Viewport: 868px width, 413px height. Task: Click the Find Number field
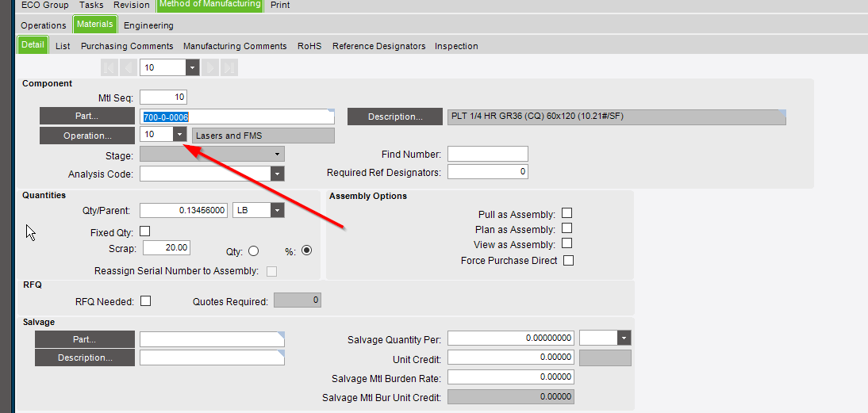488,154
